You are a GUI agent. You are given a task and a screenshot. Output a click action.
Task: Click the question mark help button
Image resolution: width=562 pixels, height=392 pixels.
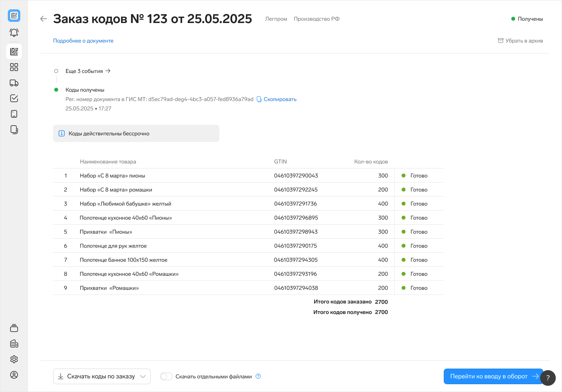[x=548, y=378]
